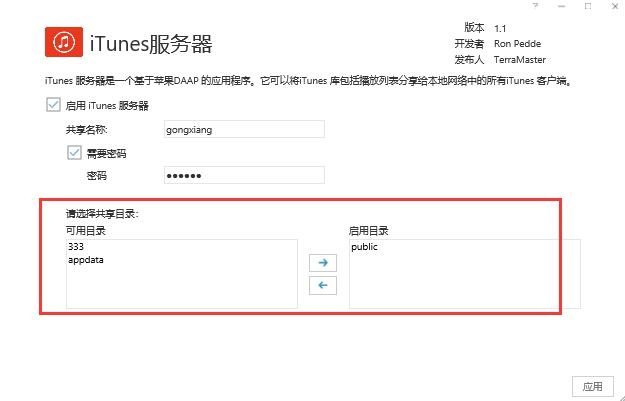
Task: Minimize the iTunes server window
Action: point(559,6)
